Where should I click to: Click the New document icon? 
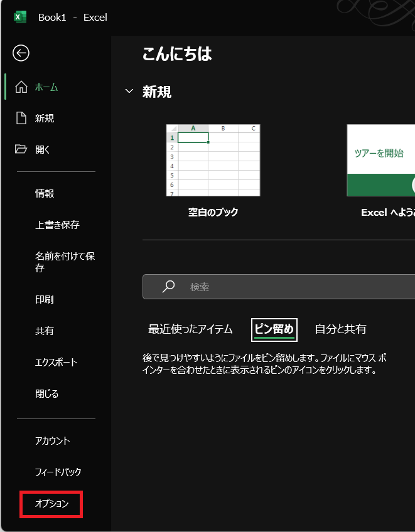click(x=21, y=119)
